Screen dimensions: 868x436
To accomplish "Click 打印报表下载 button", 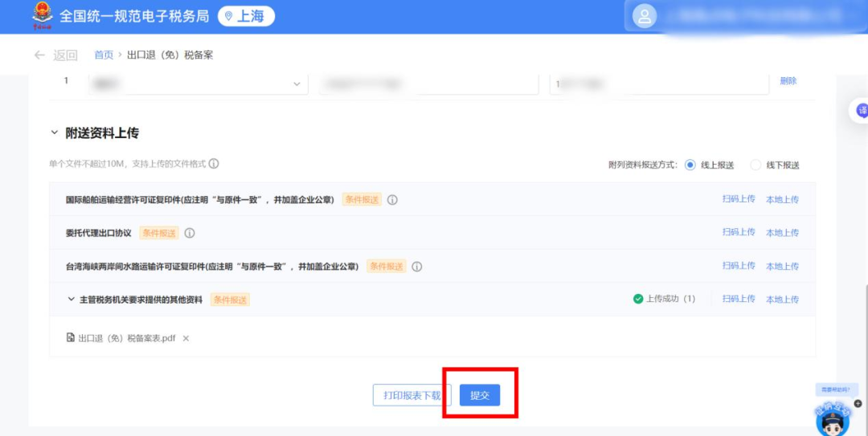I will coord(411,395).
